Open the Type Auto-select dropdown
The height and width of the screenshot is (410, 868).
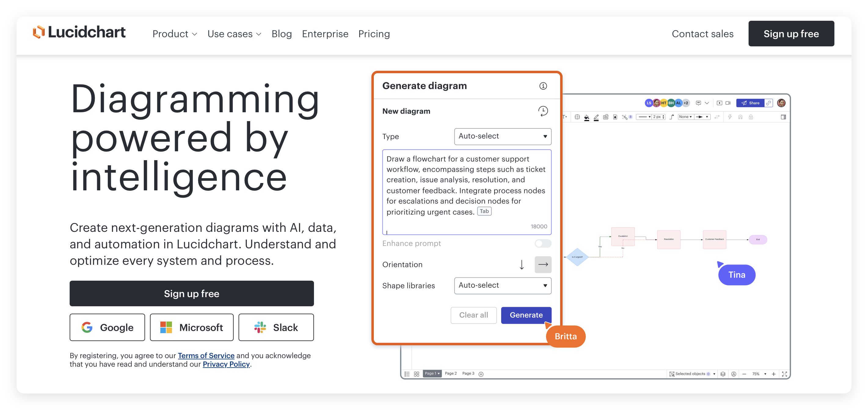[502, 136]
